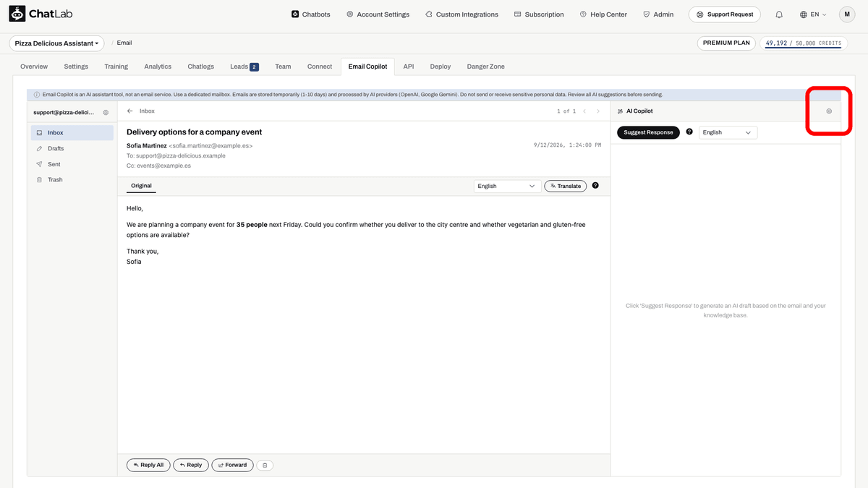Go back using Inbox arrow
Image resolution: width=868 pixels, height=488 pixels.
click(x=130, y=111)
